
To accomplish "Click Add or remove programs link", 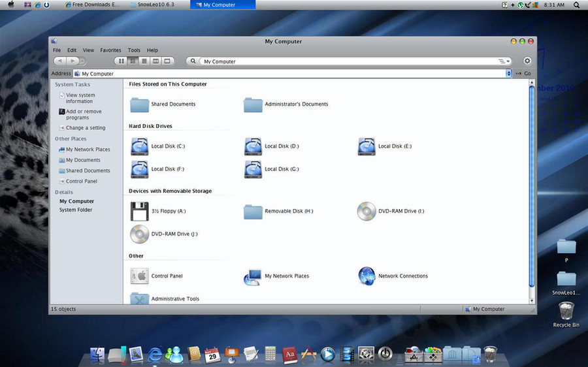I will point(84,115).
